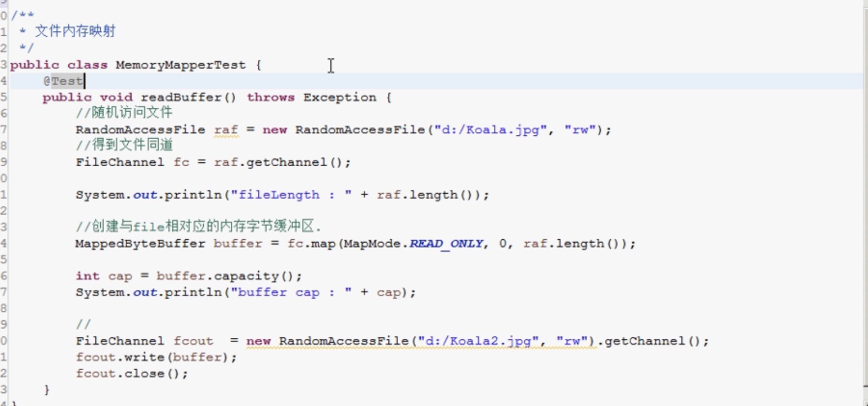This screenshot has width=868, height=406.
Task: Click the throws Exception clause
Action: 311,97
